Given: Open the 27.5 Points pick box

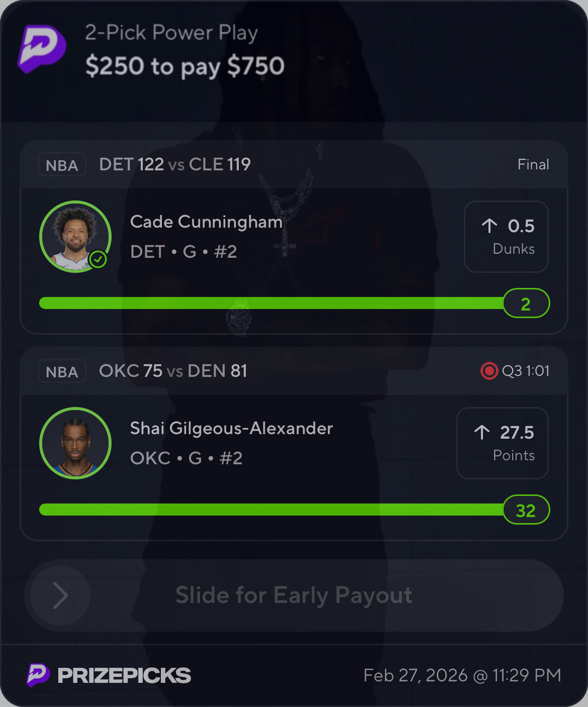Looking at the screenshot, I should (x=503, y=443).
